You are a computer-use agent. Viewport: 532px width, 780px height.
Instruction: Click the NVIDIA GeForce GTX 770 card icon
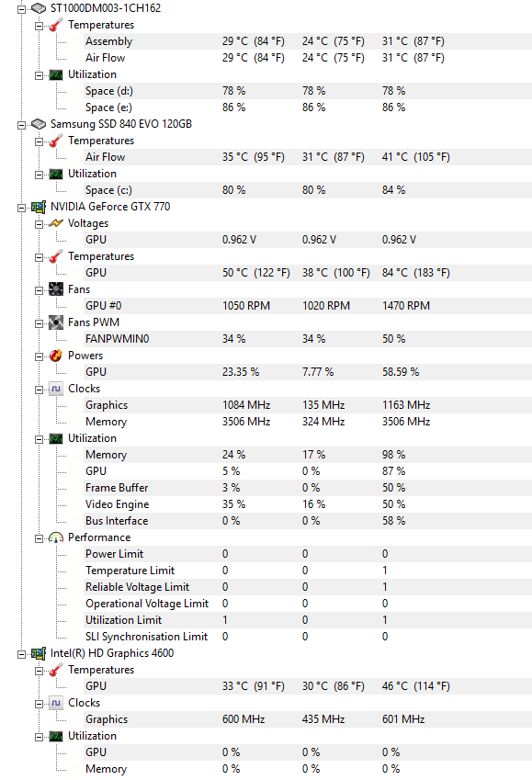click(x=39, y=207)
